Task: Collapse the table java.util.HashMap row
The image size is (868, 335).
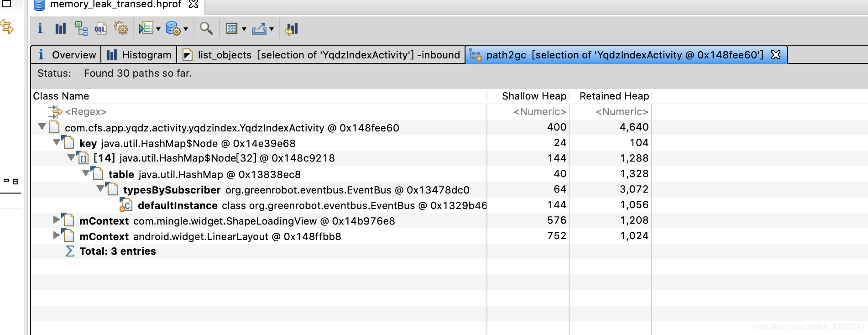Action: [85, 173]
